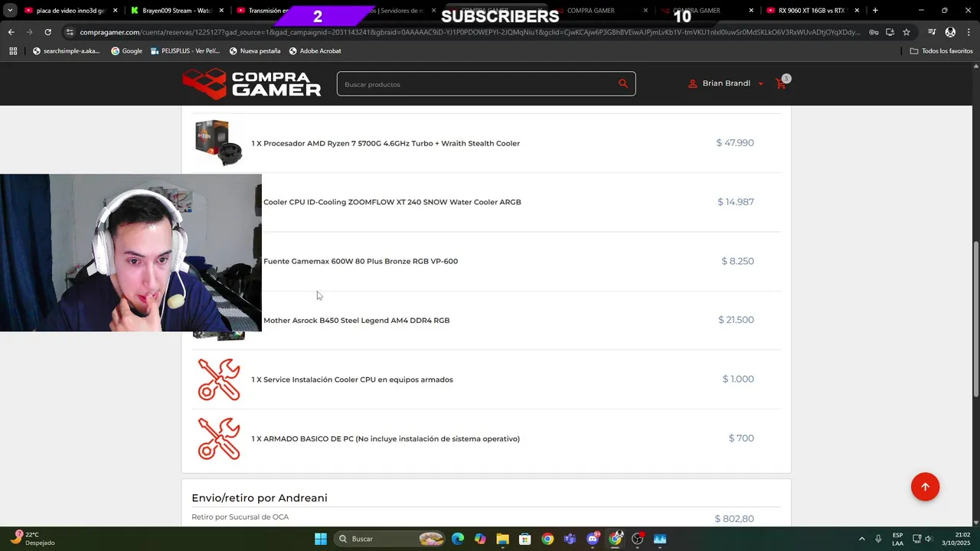Viewport: 980px width, 551px height.
Task: Click the page vertical scrollbar thumb
Action: click(975, 318)
